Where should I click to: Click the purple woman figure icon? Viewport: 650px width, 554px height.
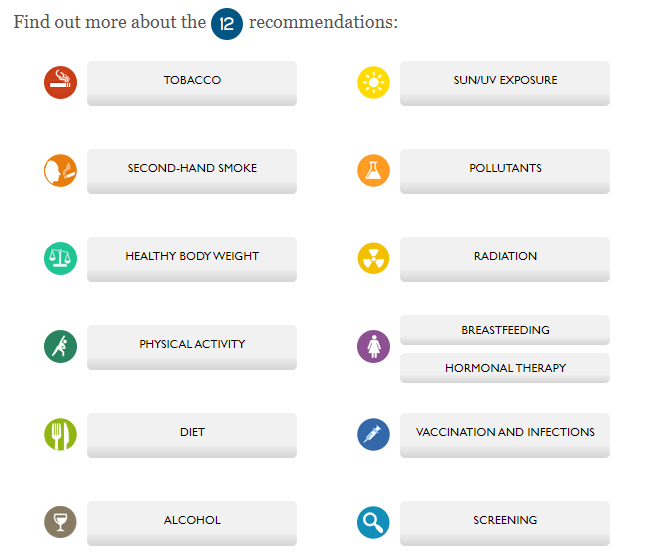pyautogui.click(x=373, y=346)
